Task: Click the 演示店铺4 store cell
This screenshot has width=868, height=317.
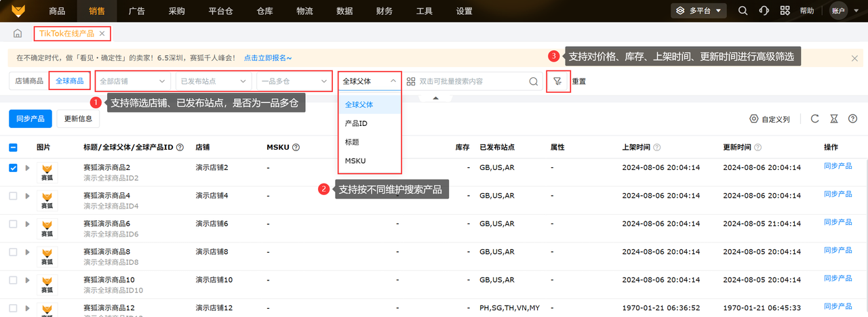Action: point(212,196)
